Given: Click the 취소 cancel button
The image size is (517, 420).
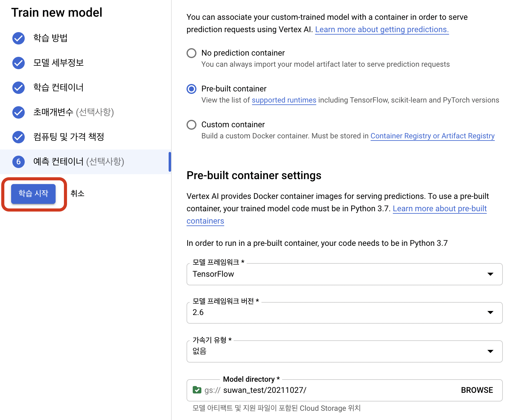Looking at the screenshot, I should [78, 194].
